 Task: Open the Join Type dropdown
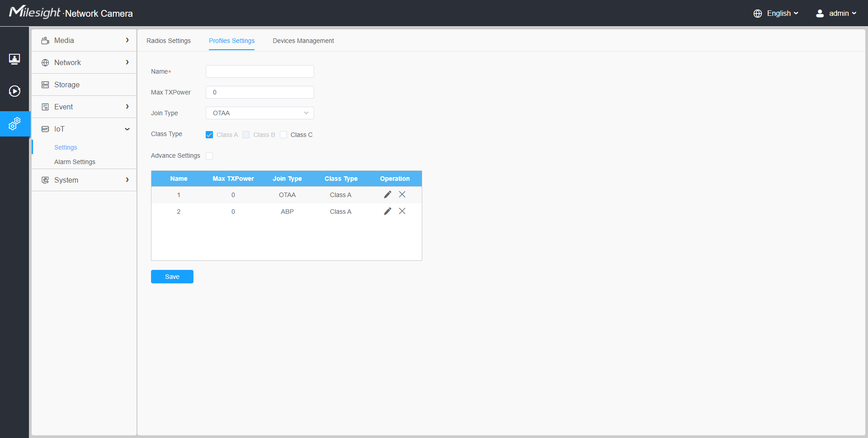click(259, 113)
